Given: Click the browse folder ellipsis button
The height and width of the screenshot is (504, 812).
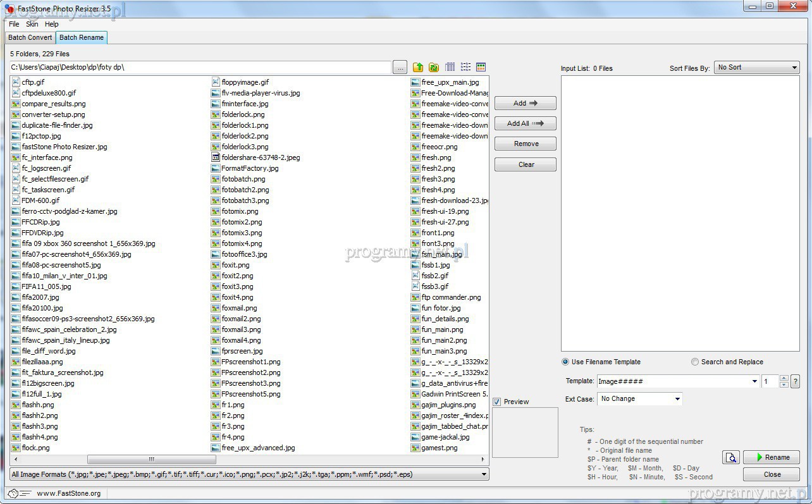Looking at the screenshot, I should [400, 67].
